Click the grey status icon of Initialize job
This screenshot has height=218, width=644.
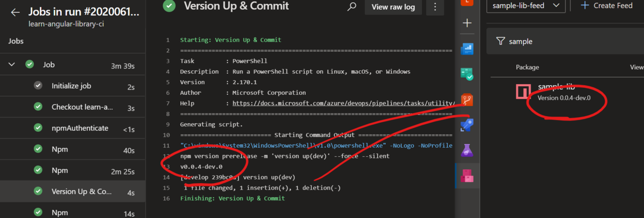[x=38, y=86]
